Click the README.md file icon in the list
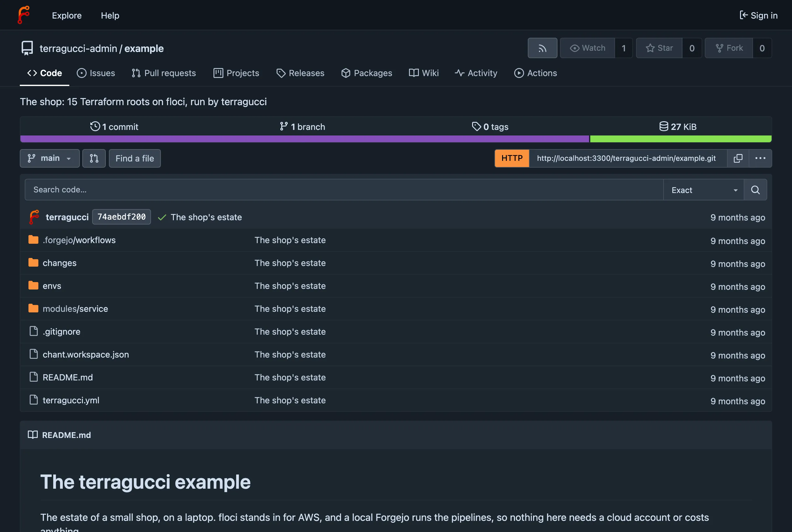 pyautogui.click(x=34, y=377)
